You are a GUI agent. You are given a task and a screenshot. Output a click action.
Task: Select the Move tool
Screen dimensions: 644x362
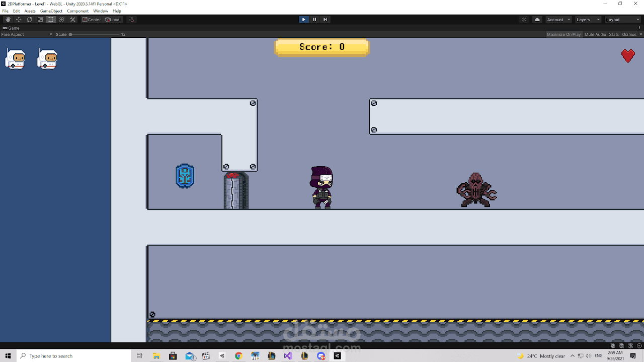pyautogui.click(x=19, y=20)
